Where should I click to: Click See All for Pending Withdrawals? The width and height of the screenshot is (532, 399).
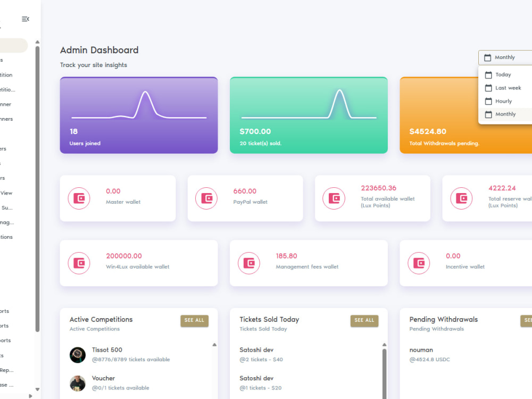tap(527, 320)
